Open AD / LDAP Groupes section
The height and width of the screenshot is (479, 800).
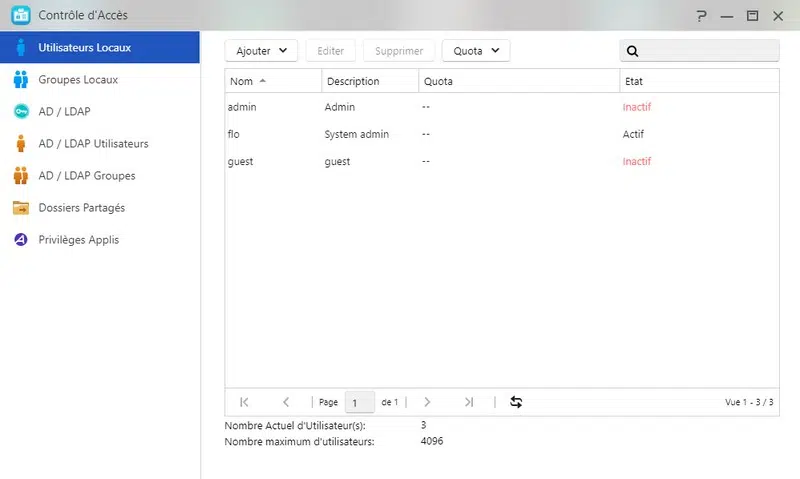click(100, 175)
